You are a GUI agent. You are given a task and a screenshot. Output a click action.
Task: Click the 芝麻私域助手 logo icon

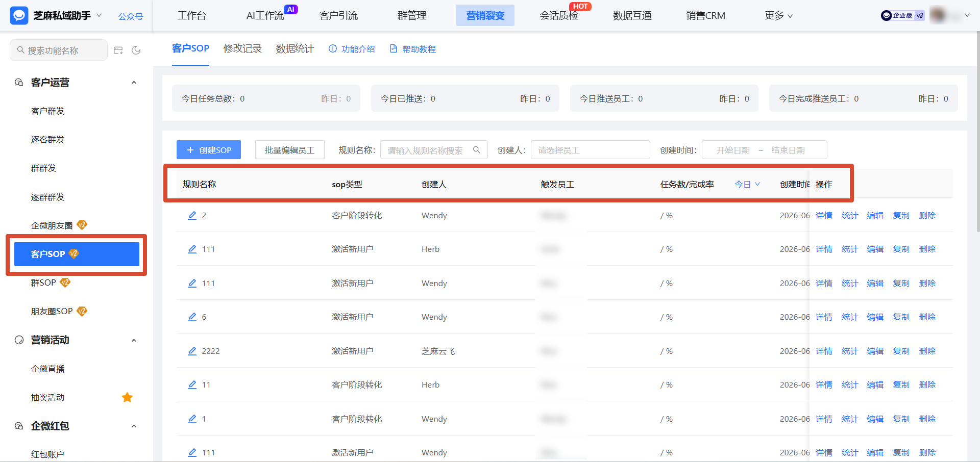pyautogui.click(x=19, y=16)
